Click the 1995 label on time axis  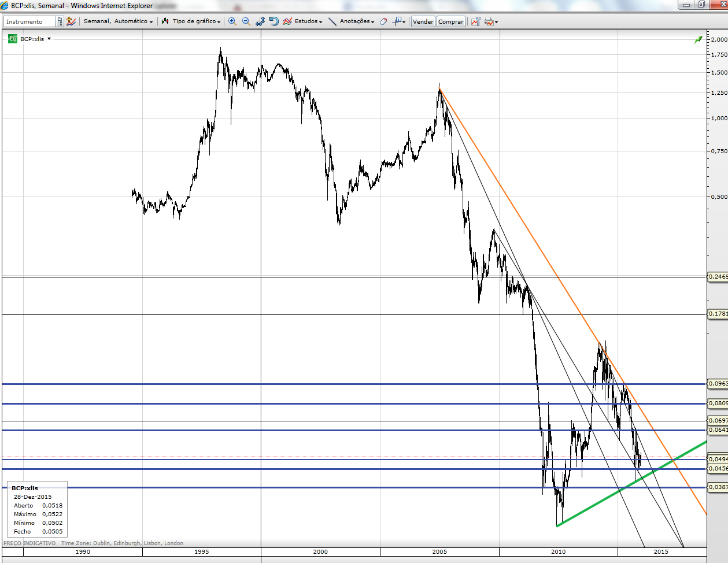pos(202,551)
